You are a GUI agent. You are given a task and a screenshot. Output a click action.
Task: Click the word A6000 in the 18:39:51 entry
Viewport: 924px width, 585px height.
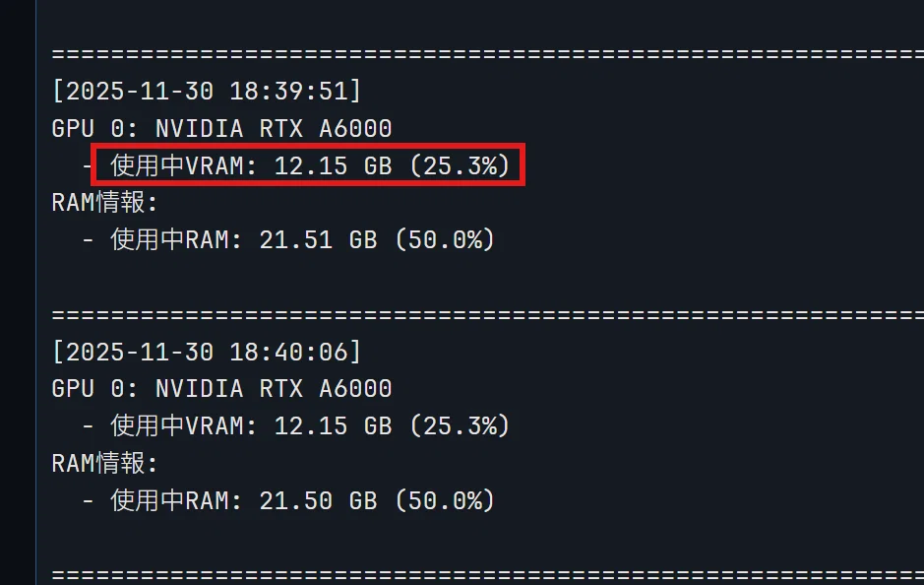point(355,129)
